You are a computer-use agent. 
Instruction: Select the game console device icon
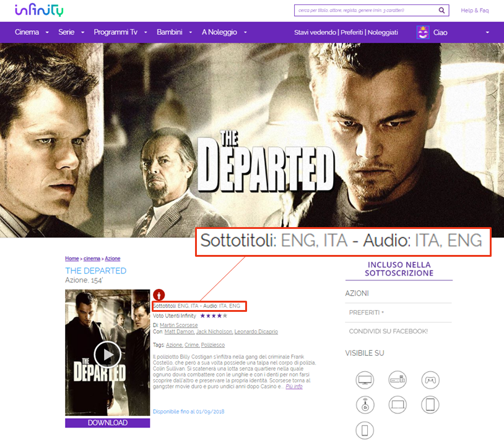pyautogui.click(x=430, y=380)
